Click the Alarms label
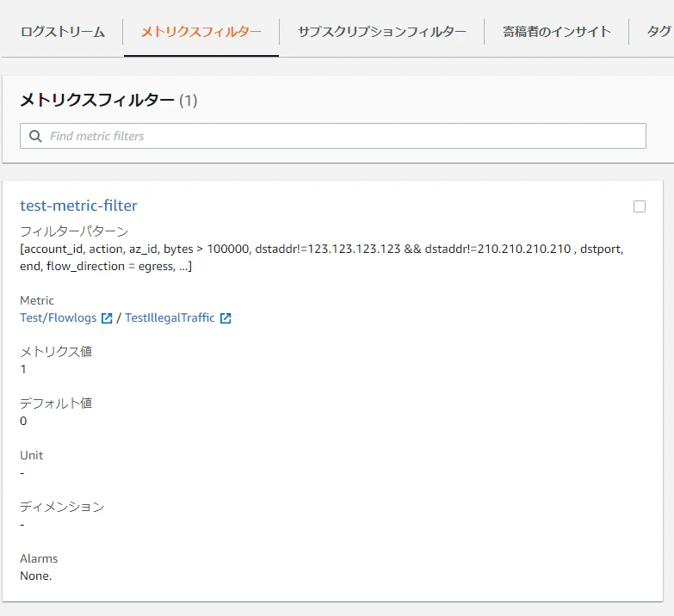Image resolution: width=674 pixels, height=616 pixels. (39, 558)
